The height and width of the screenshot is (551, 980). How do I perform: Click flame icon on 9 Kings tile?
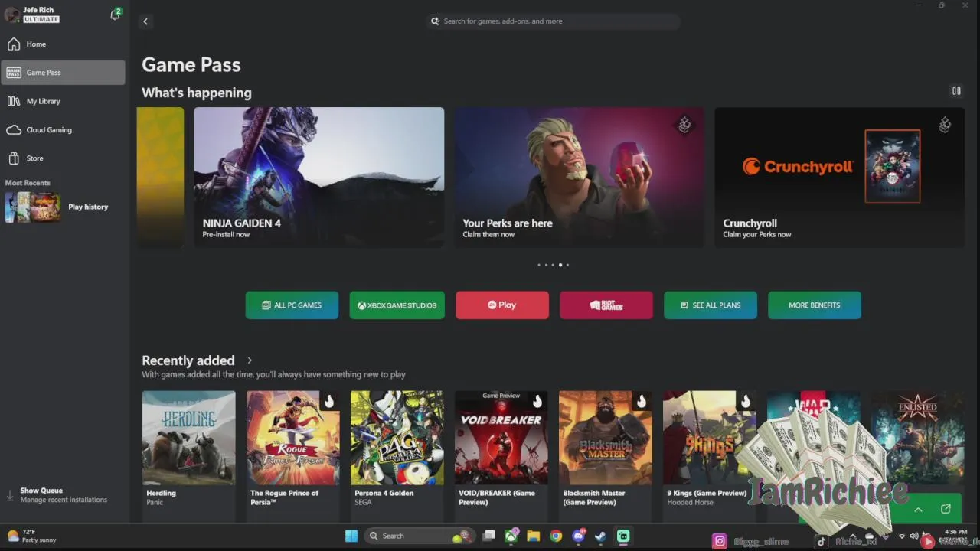(746, 402)
